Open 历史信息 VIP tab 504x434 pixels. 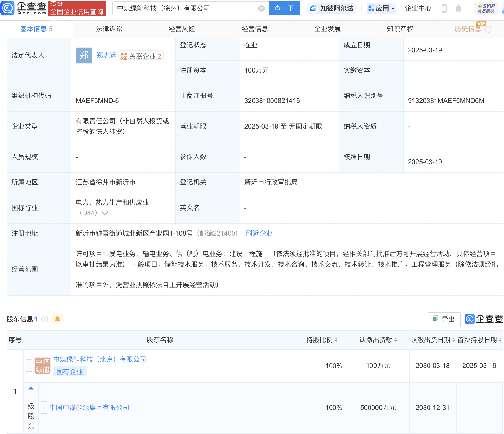click(468, 29)
